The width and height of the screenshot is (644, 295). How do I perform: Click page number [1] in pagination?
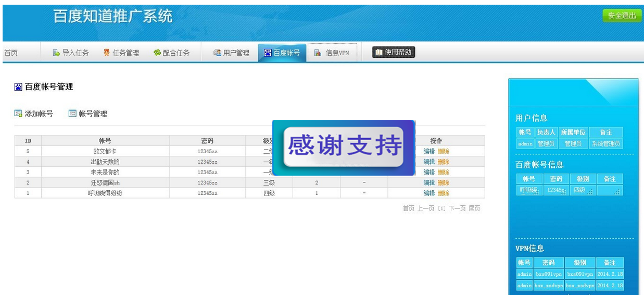441,208
